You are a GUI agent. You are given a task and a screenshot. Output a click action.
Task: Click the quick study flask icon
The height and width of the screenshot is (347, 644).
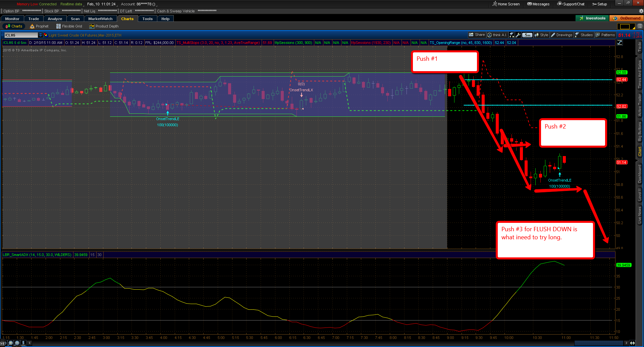(512, 35)
